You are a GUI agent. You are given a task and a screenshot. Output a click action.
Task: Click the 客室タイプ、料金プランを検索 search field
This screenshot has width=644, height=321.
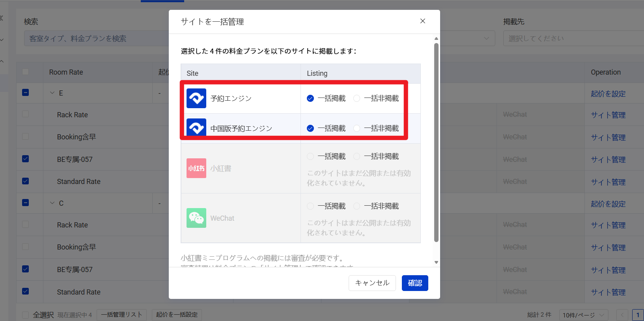click(x=97, y=38)
